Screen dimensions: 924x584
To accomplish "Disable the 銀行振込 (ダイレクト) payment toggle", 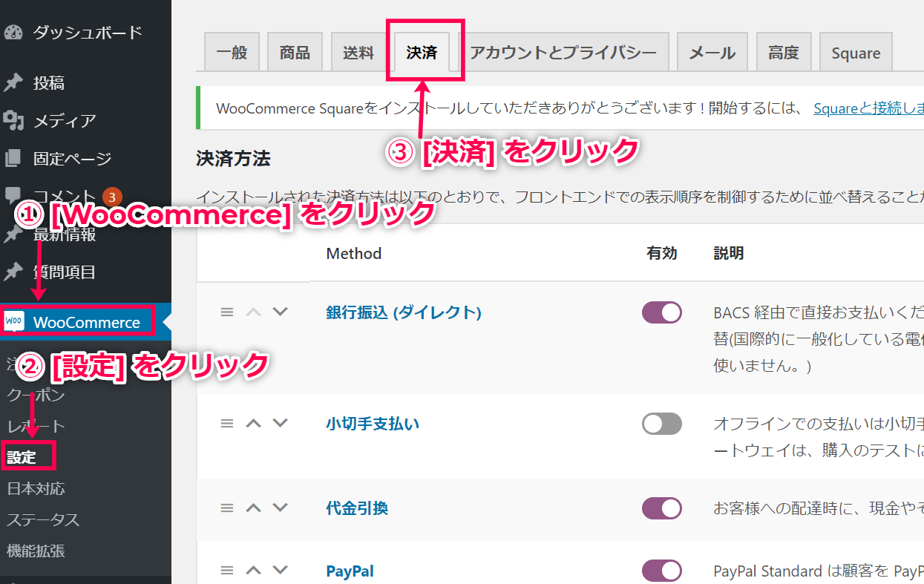I will [662, 312].
